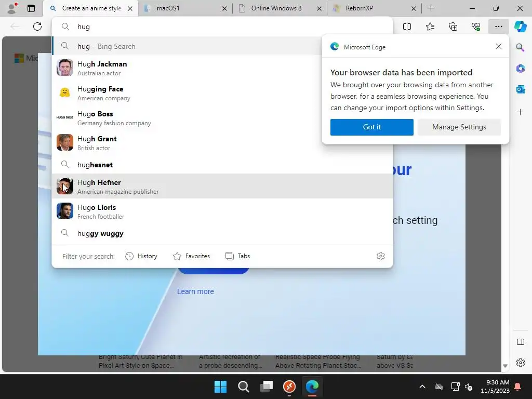Click the Got it button
This screenshot has width=532, height=399.
(x=372, y=127)
